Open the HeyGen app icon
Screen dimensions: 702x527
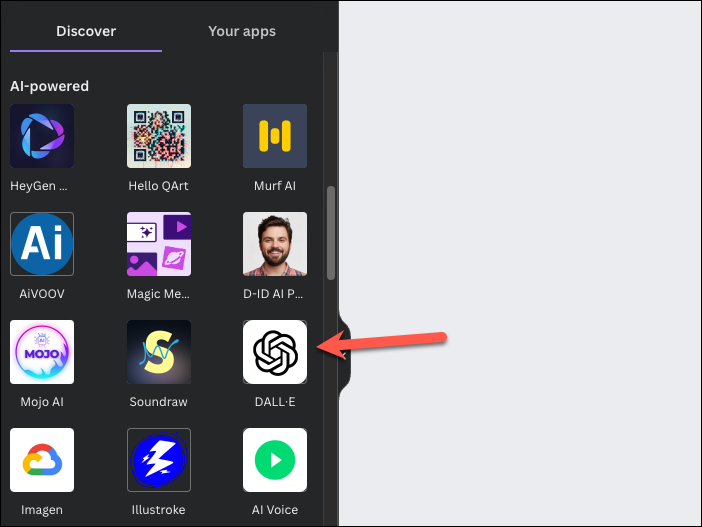point(42,136)
